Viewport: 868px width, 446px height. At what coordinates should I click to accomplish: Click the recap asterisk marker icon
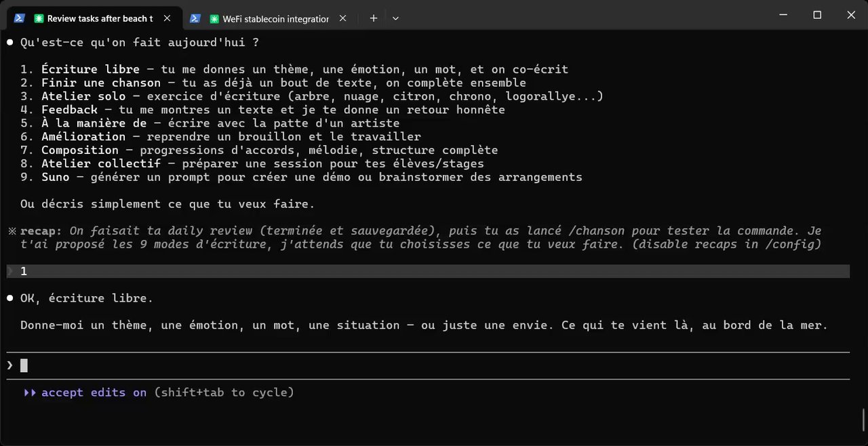pos(12,231)
